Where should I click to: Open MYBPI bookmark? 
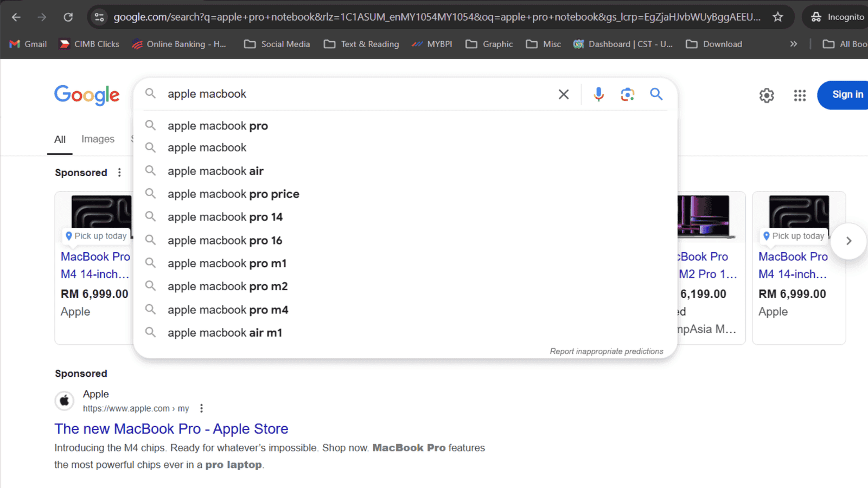coord(432,44)
